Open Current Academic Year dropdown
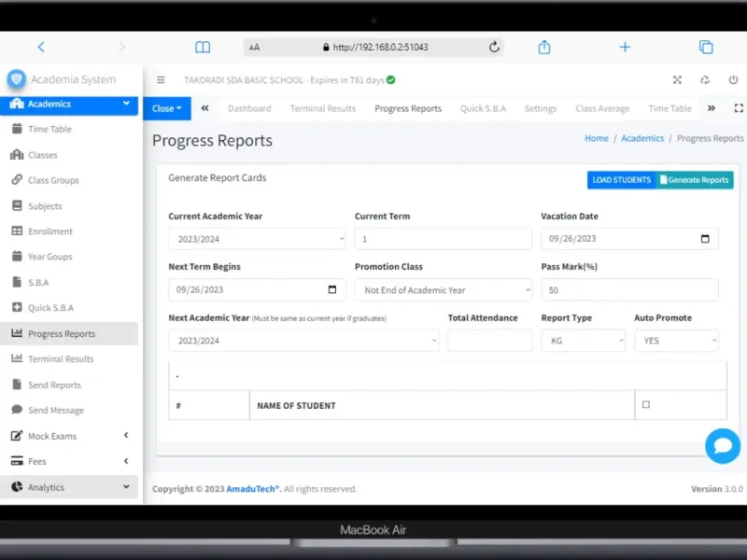This screenshot has height=560, width=747. (258, 239)
